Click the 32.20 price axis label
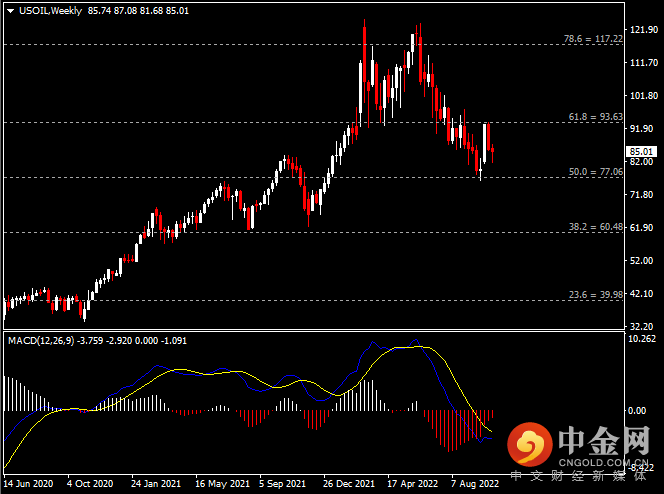Viewport: 664px width, 494px height. pyautogui.click(x=640, y=326)
